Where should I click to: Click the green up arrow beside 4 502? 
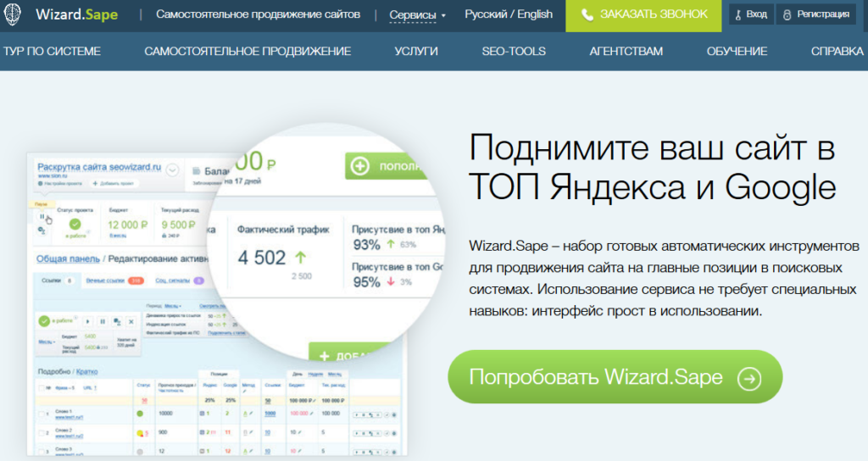300,258
